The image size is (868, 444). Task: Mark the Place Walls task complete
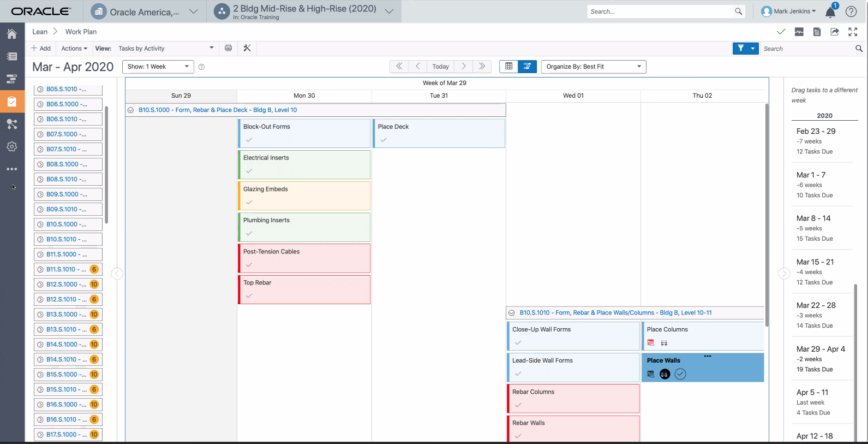(x=680, y=374)
